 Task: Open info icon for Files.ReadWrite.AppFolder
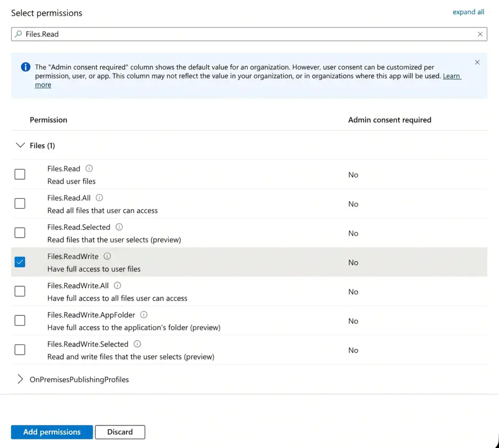pos(144,315)
